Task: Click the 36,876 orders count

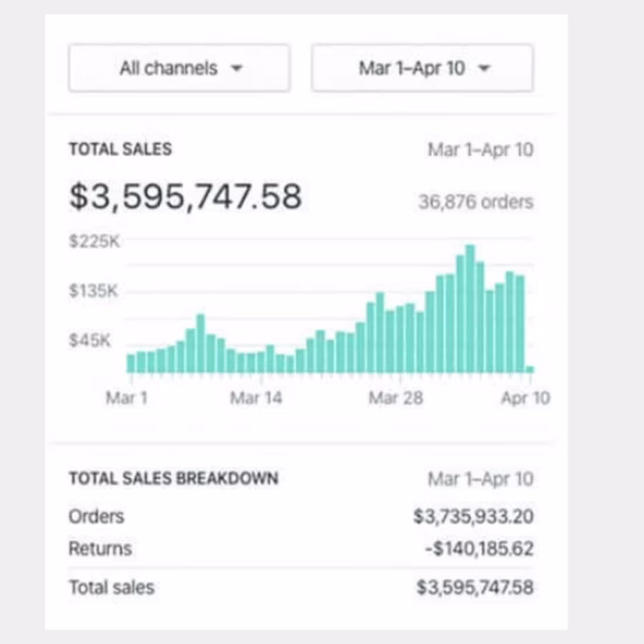Action: (x=475, y=202)
